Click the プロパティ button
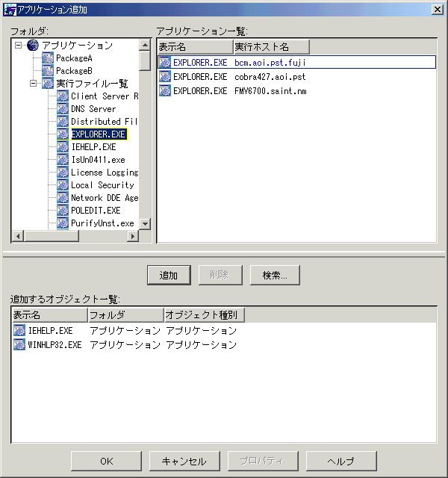 pyautogui.click(x=263, y=461)
